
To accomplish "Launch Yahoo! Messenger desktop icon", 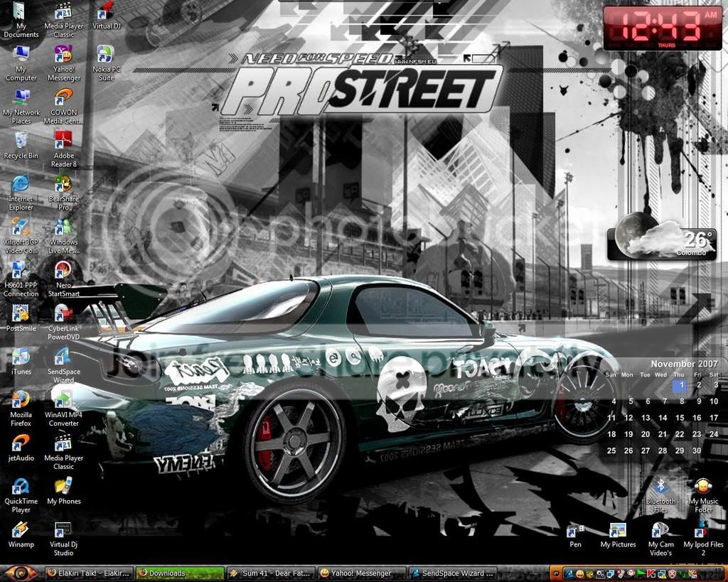I will point(63,63).
